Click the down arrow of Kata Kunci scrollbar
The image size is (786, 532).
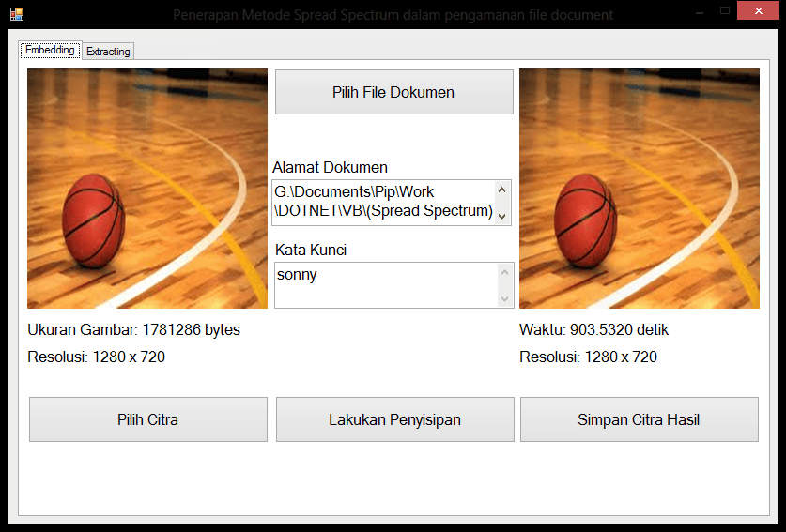pos(505,298)
